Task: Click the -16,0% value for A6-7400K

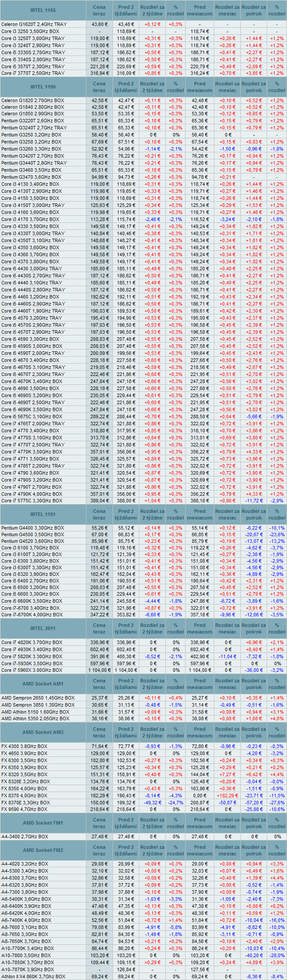Action: pyautogui.click(x=277, y=920)
